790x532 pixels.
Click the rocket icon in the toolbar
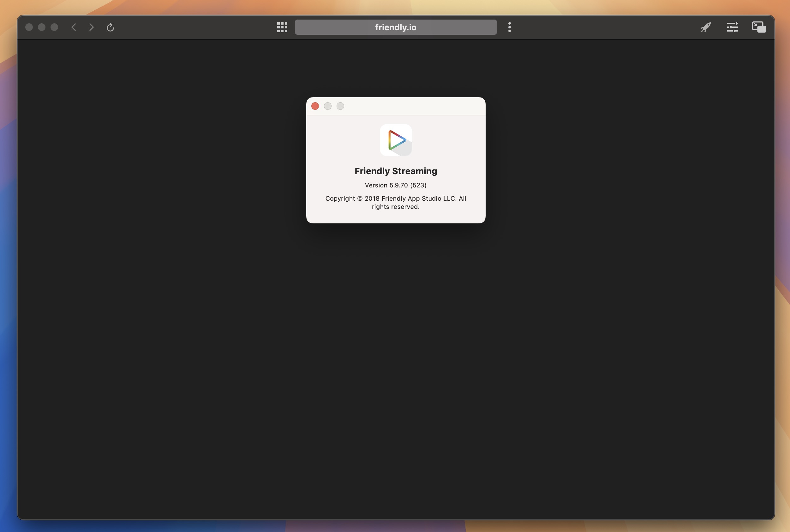click(x=706, y=27)
